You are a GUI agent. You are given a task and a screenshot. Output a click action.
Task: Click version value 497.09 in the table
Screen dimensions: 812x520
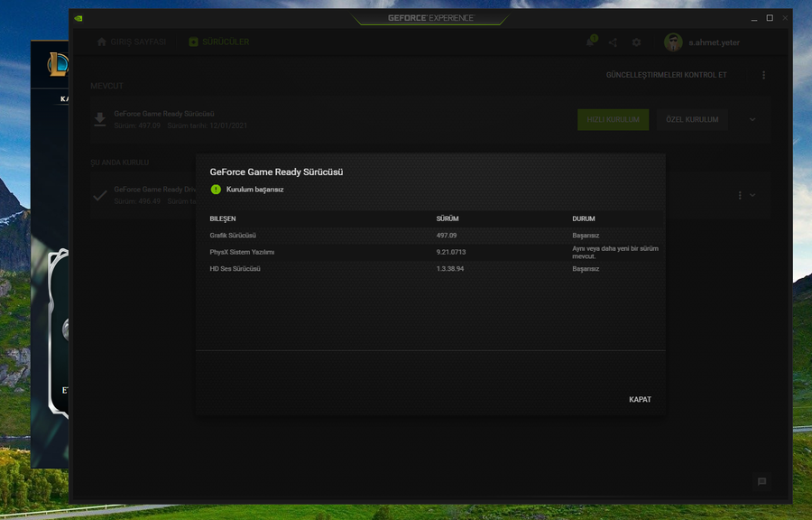click(446, 236)
